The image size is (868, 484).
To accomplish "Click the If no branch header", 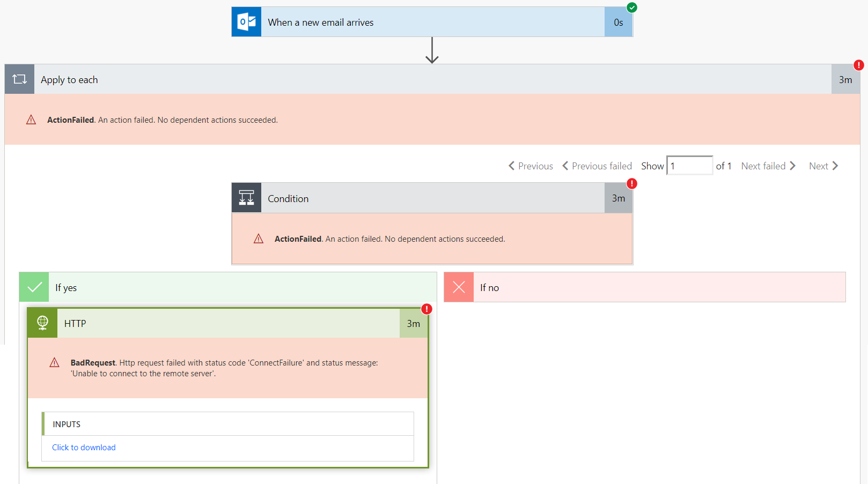I will [x=645, y=287].
